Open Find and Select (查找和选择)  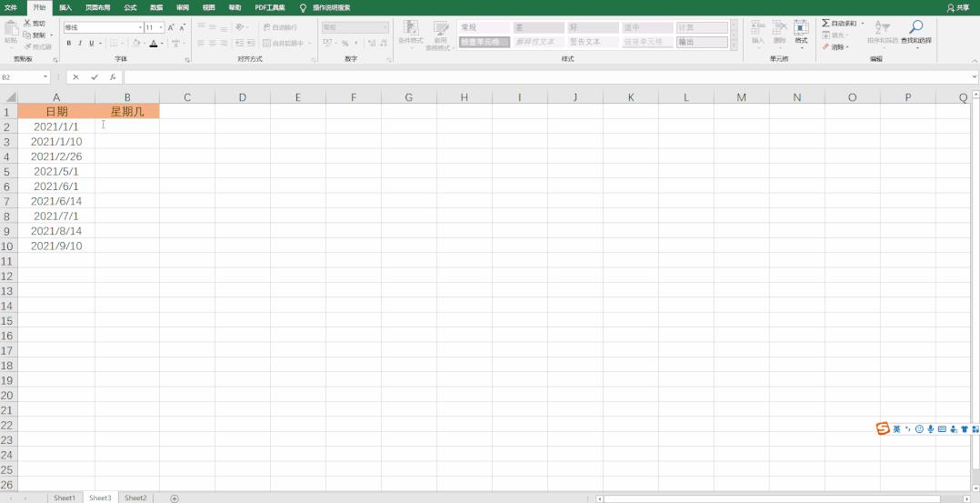click(x=915, y=33)
